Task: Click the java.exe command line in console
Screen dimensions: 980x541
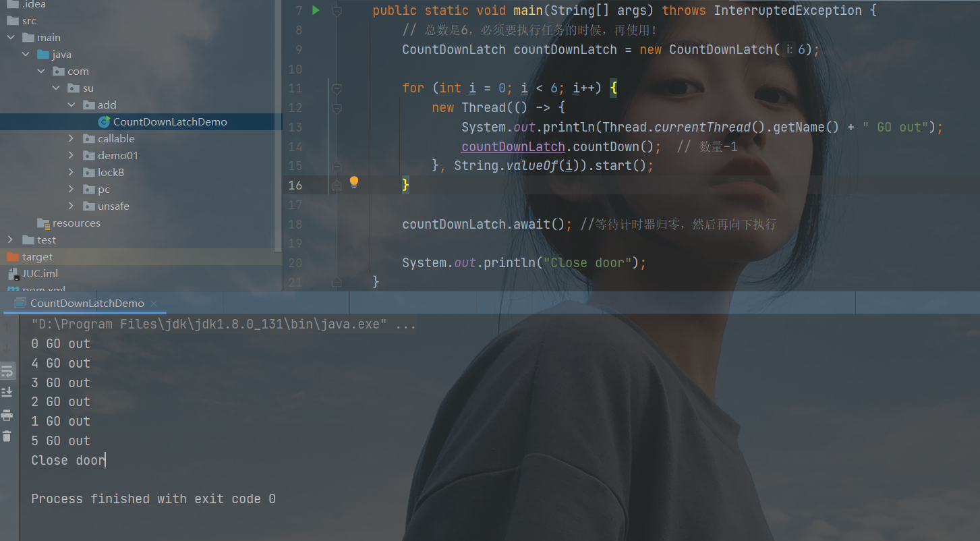Action: point(223,324)
